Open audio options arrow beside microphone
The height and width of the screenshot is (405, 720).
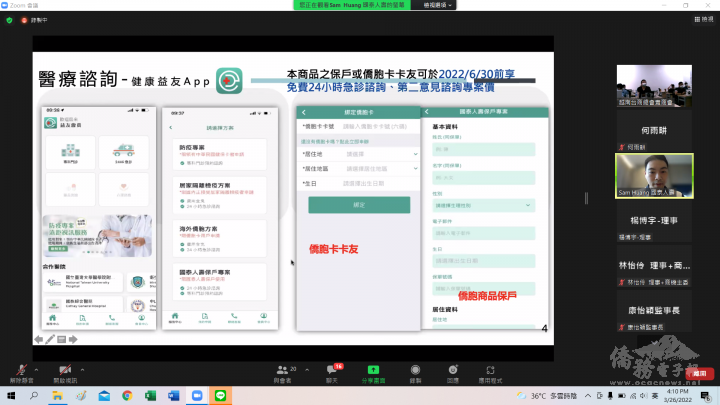(x=36, y=370)
